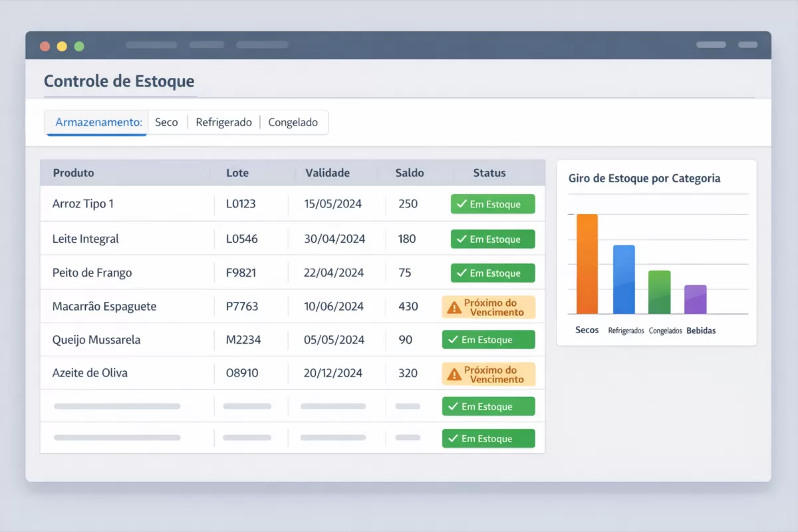
Task: Click the Em Estoque badge for Arroz Tipo 1
Action: coord(493,204)
